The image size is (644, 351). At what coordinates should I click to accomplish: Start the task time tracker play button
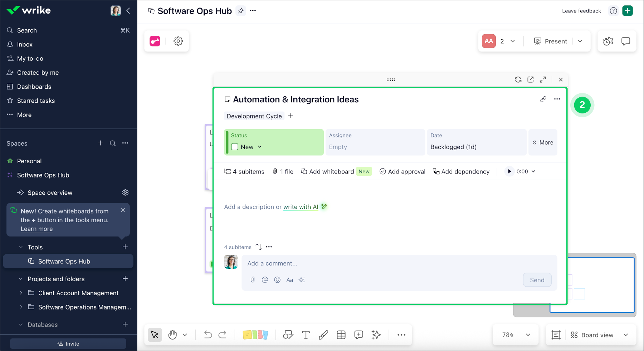click(x=509, y=171)
